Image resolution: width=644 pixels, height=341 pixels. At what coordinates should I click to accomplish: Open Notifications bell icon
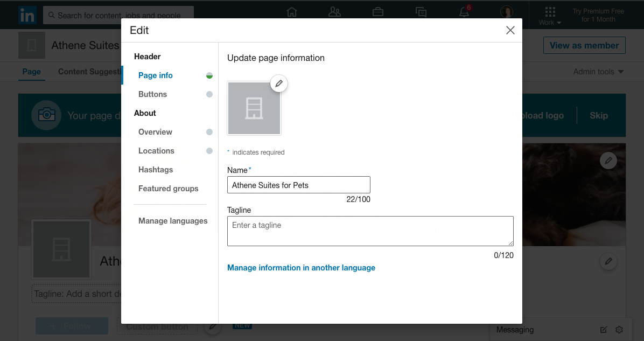(464, 12)
